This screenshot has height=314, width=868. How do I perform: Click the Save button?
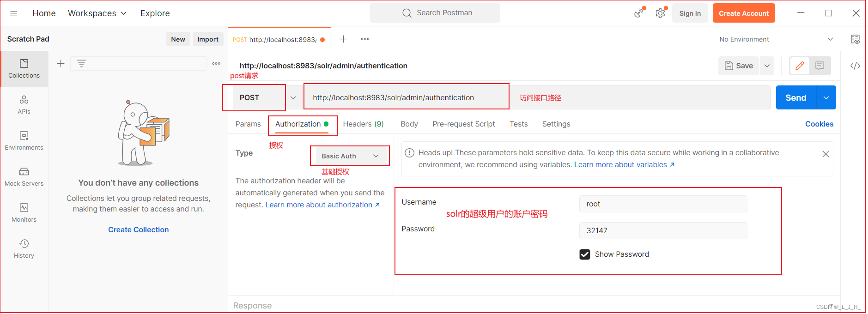pos(739,66)
